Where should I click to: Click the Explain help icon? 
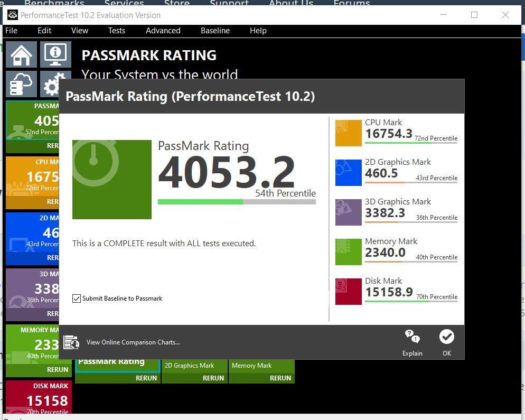[x=412, y=342]
